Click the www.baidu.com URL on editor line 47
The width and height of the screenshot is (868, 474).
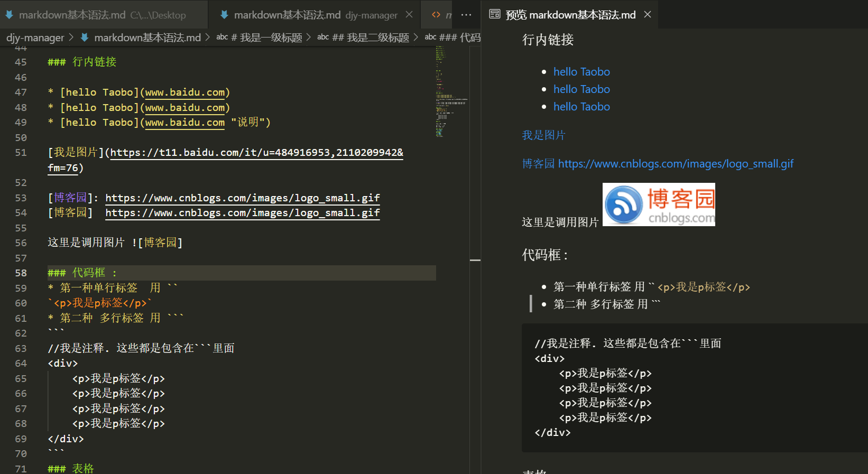(185, 92)
